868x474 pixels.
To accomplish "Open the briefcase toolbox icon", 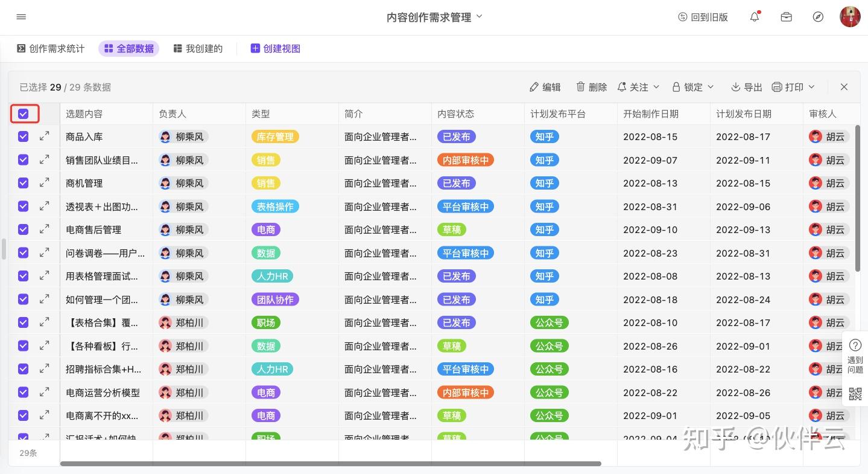I will click(x=786, y=17).
